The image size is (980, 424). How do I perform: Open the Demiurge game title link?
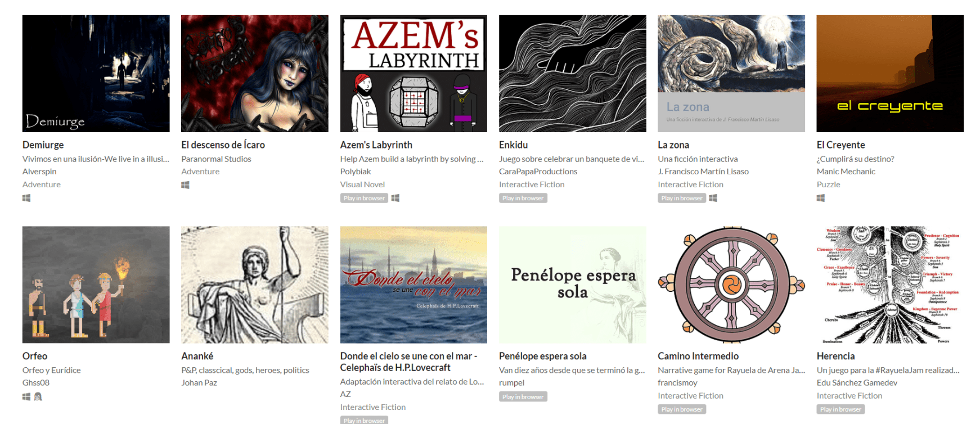click(43, 145)
